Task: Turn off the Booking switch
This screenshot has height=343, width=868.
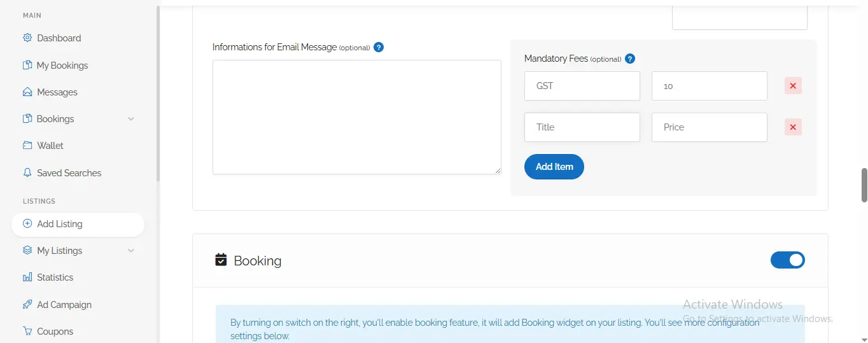Action: [788, 260]
